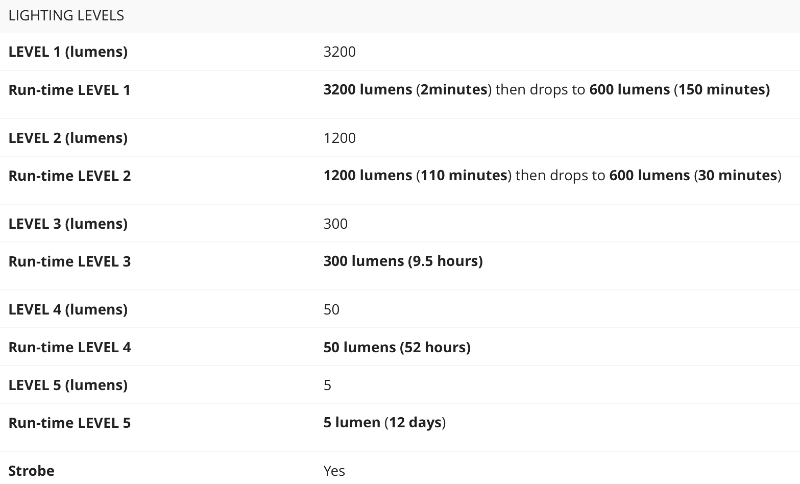Click the 1200 value for Level 2
The height and width of the screenshot is (484, 800).
coord(339,138)
